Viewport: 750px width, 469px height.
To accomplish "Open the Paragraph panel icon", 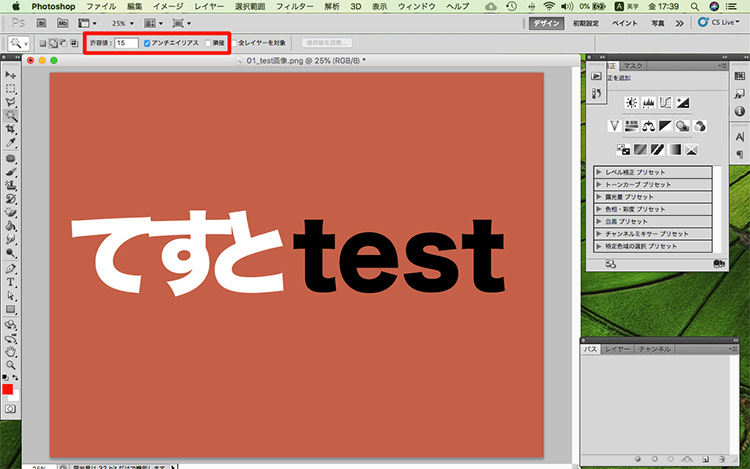I will [x=739, y=154].
